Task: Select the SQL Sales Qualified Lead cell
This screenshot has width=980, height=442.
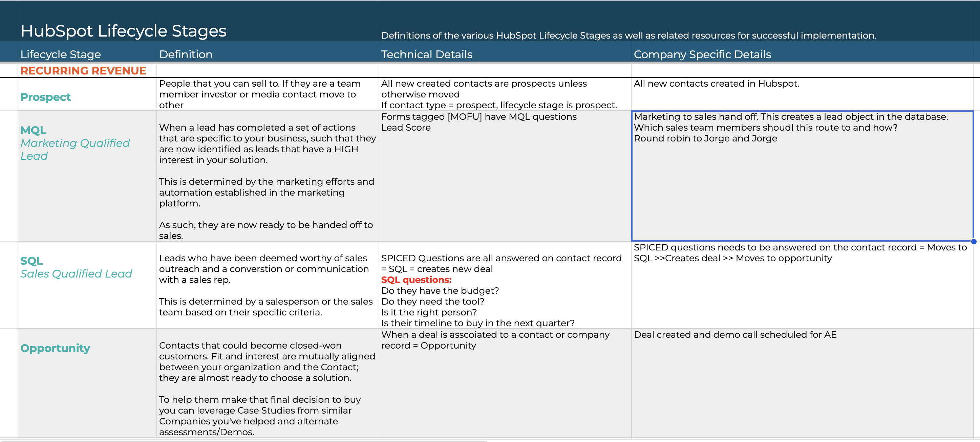Action: tap(76, 267)
